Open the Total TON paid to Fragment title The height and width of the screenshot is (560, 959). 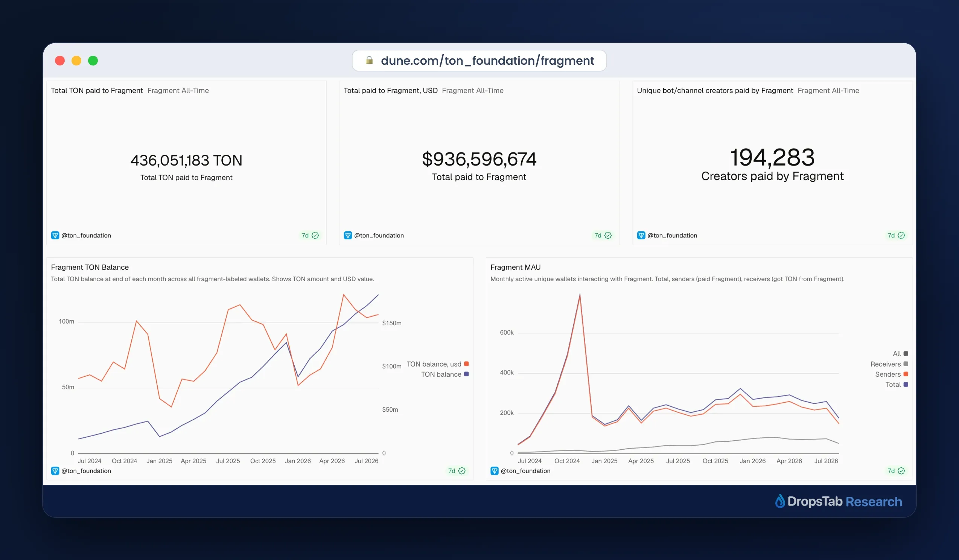click(97, 91)
